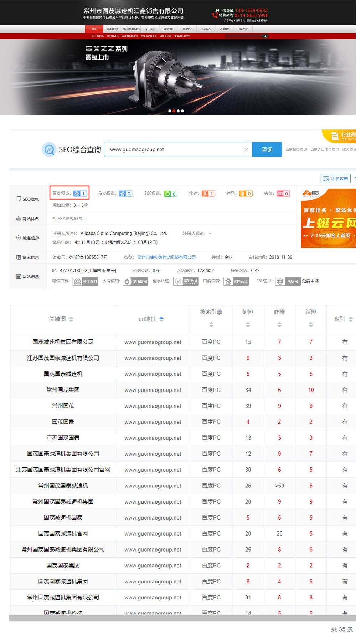Open the 关于国茂 nav menu item

150,29
